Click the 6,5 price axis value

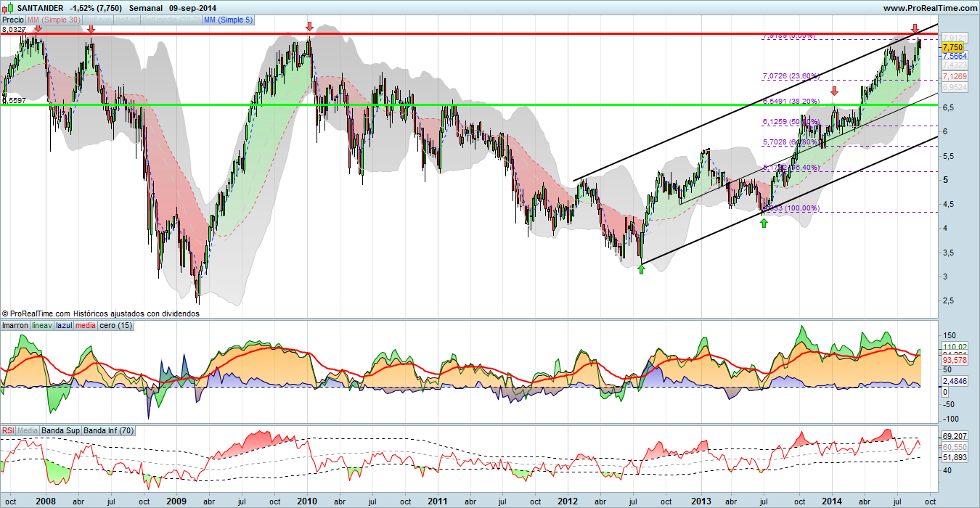[949, 107]
